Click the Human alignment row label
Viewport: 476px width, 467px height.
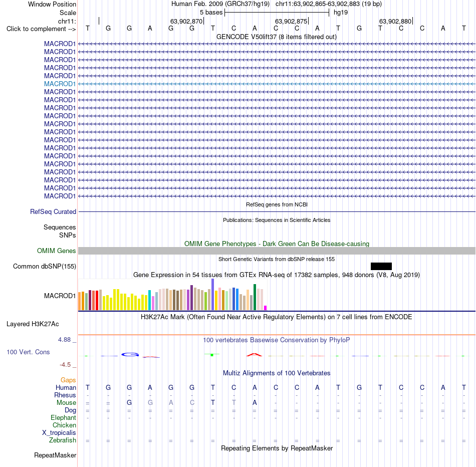tap(66, 388)
